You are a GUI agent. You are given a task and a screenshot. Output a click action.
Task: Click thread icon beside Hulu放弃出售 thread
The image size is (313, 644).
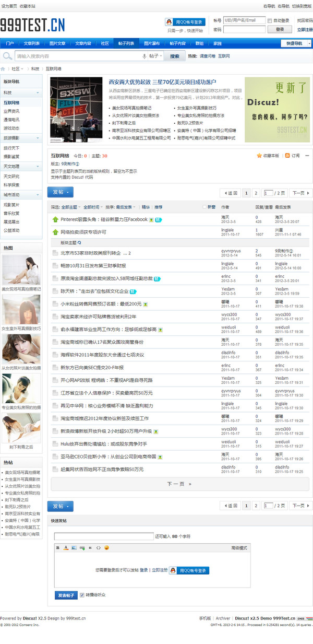(55, 444)
